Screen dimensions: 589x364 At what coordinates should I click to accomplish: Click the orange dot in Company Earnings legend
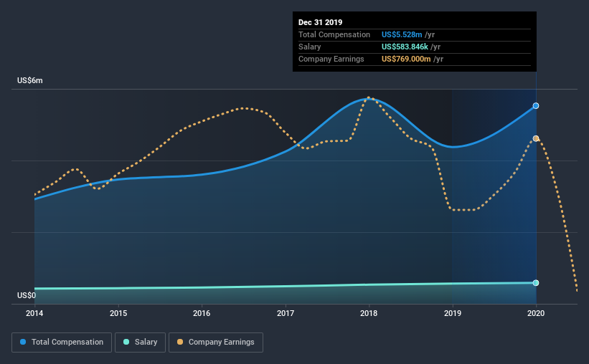tap(180, 342)
